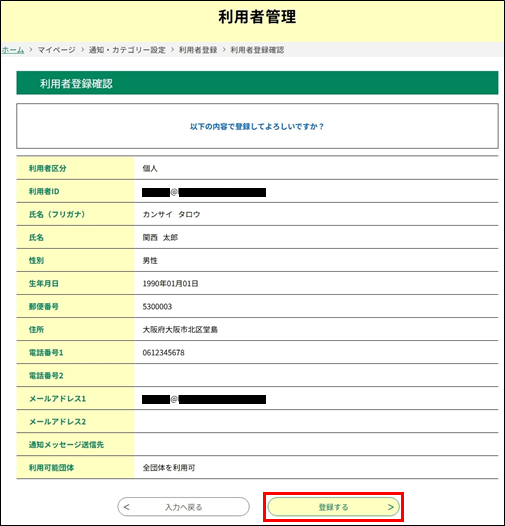The width and height of the screenshot is (505, 526).
Task: Click the furigana value カンサイ タロウ
Action: click(171, 214)
